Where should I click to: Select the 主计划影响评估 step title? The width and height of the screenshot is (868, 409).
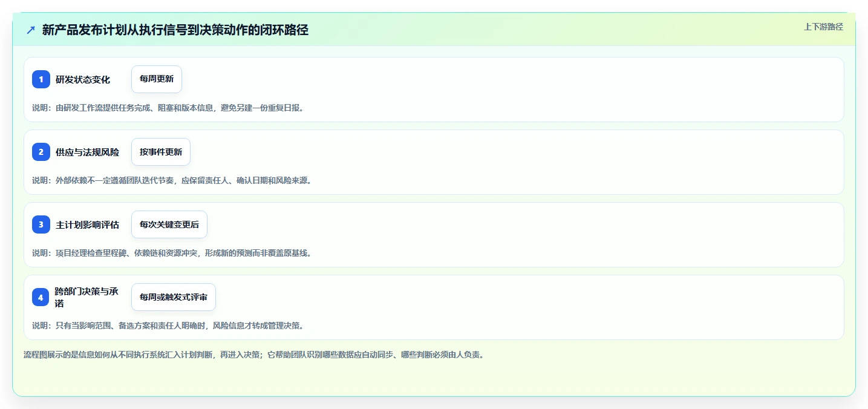point(87,225)
